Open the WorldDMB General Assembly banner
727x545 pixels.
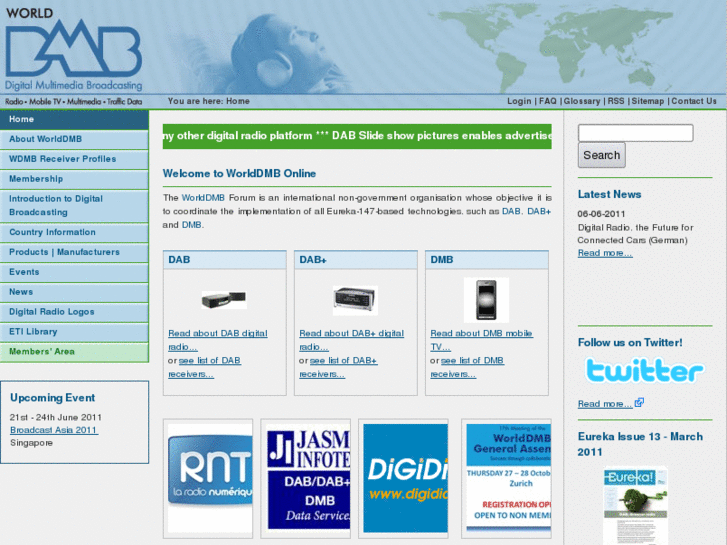point(509,478)
